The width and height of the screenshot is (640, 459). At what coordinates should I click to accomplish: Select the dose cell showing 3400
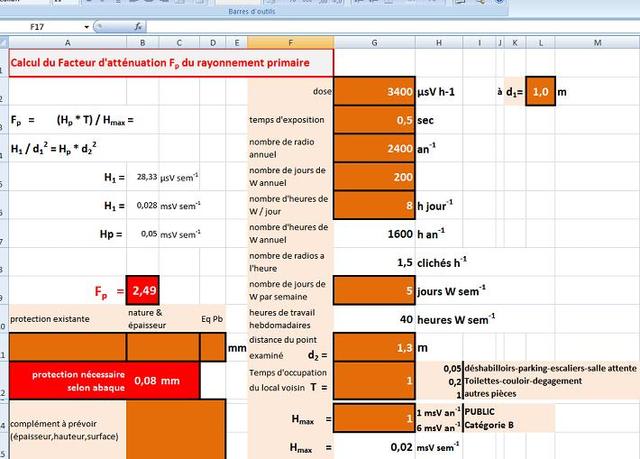[374, 91]
